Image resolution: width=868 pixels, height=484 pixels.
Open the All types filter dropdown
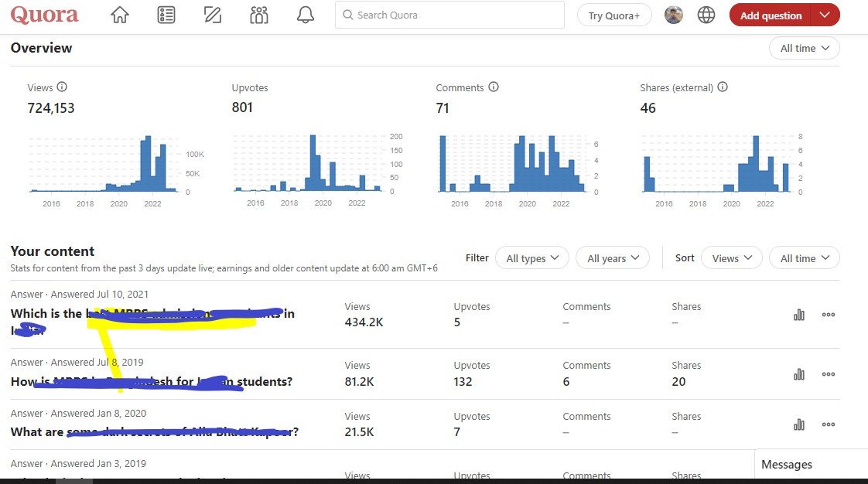[533, 258]
